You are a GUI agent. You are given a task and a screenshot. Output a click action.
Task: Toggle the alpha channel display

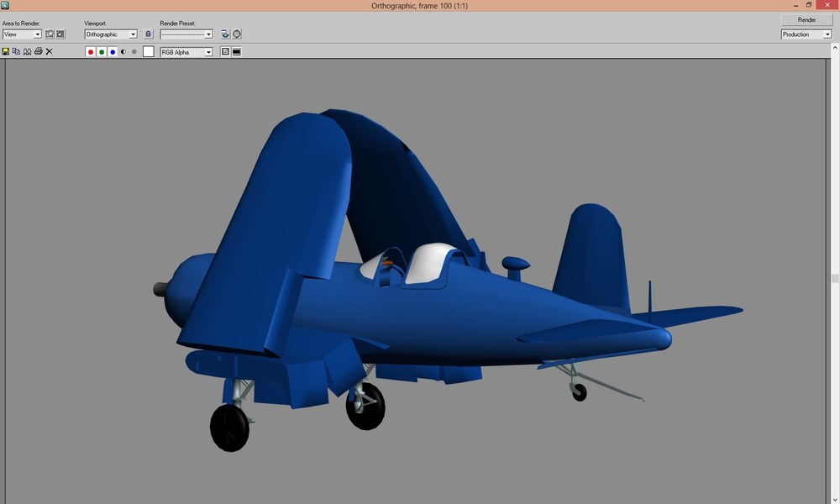pos(123,52)
